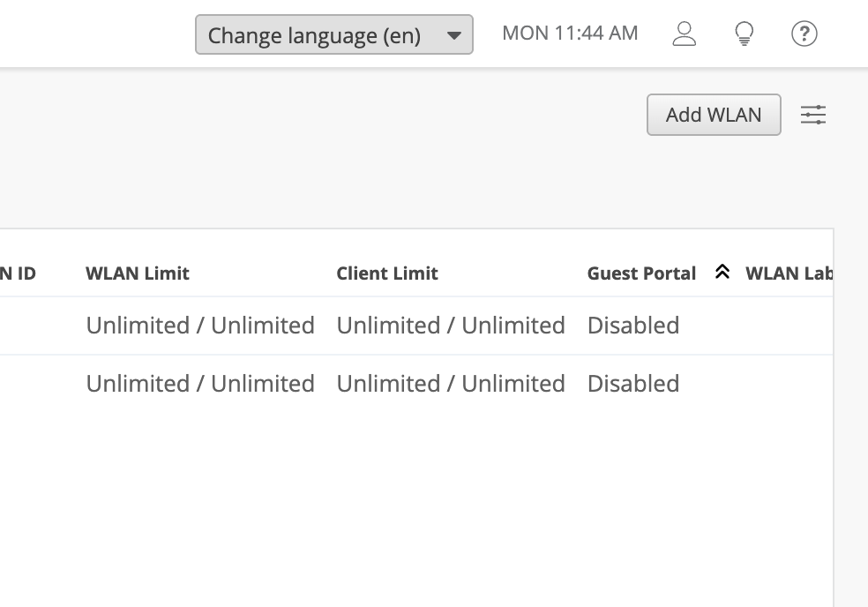
Task: Click the lightbulb what's new icon
Action: coord(744,34)
